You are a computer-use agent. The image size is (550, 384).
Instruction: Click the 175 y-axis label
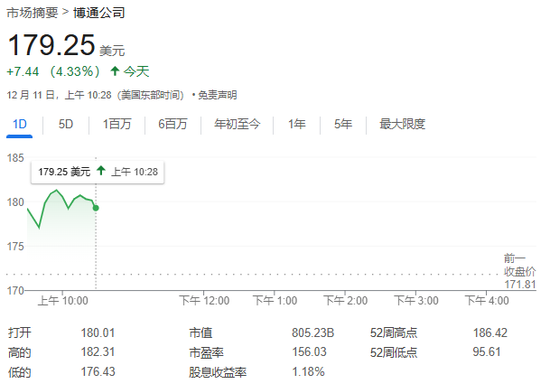click(15, 247)
